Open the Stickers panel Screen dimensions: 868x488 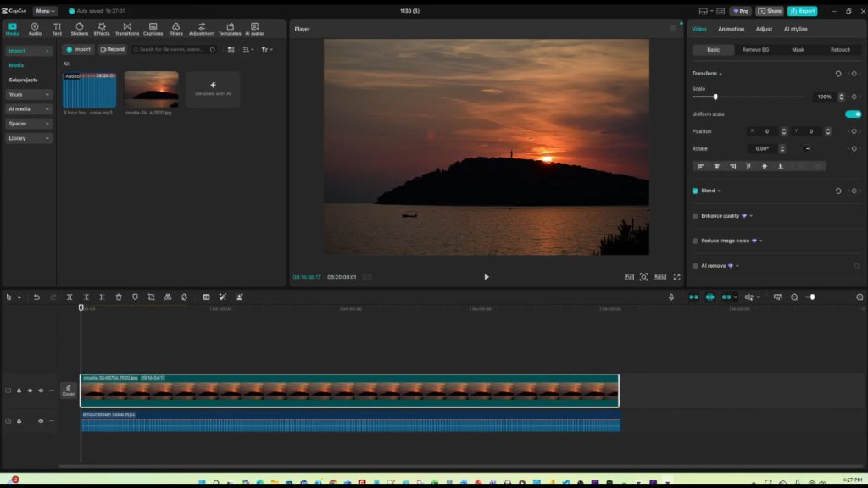79,29
